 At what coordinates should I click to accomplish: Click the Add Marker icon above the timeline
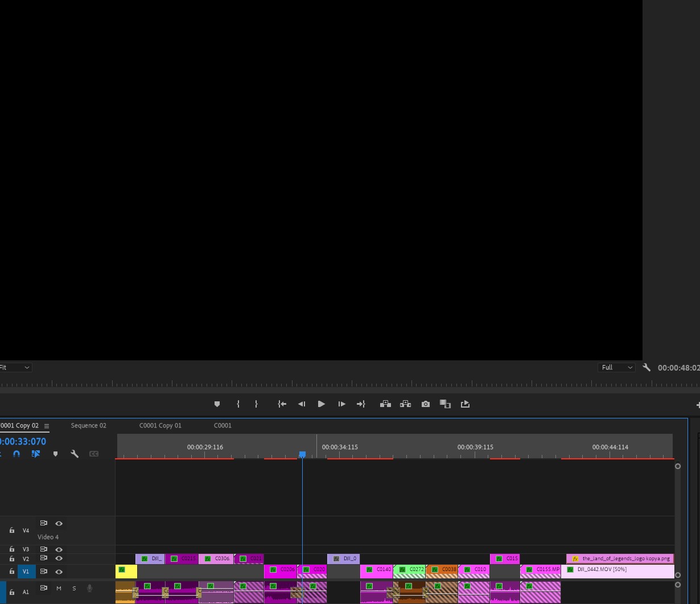[217, 404]
